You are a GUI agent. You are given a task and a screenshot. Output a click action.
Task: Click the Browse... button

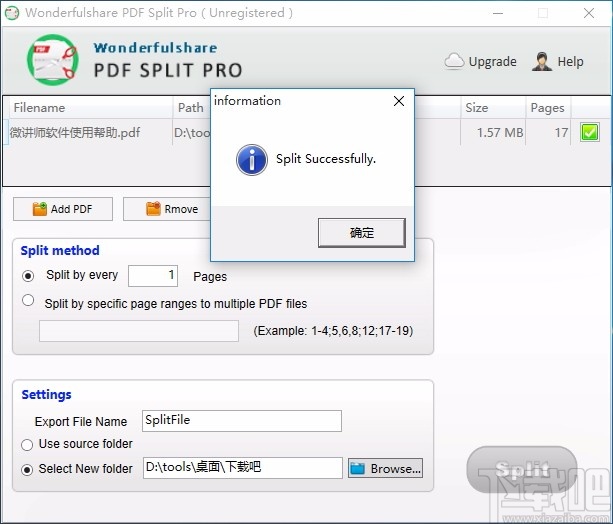pos(385,468)
